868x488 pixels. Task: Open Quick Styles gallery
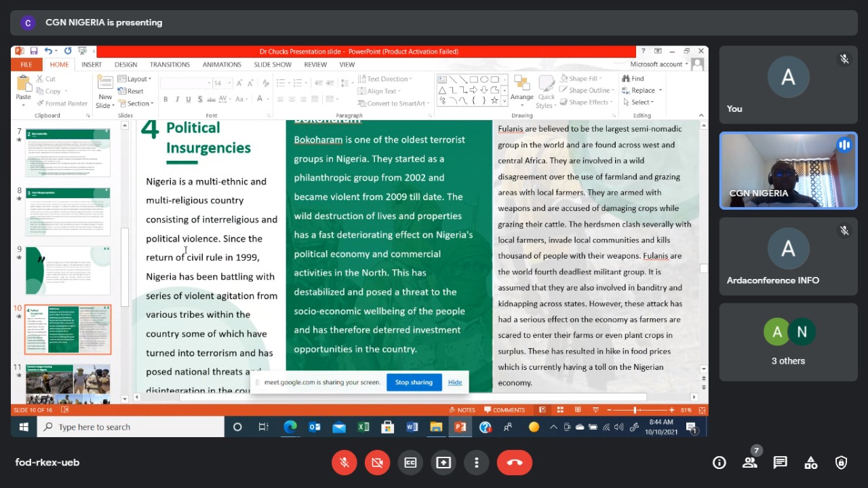pos(547,91)
